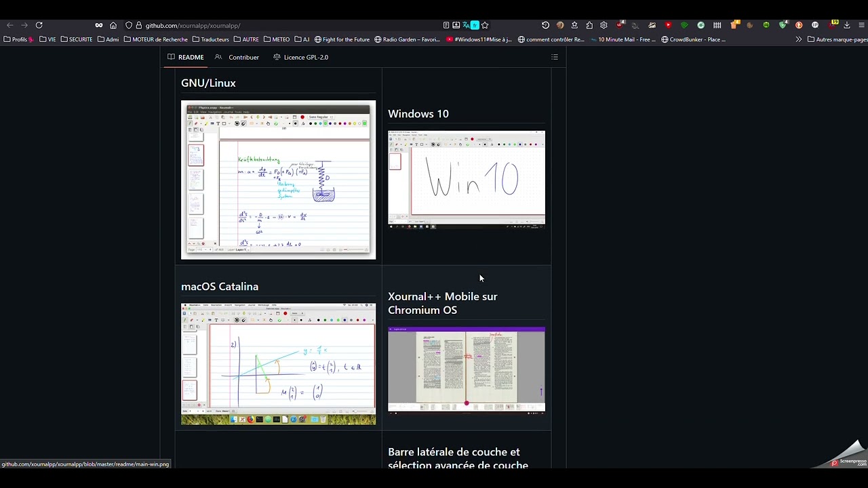Click 'Barre latérale de couche' heading
Viewport: 868px width, 488px height.
pyautogui.click(x=458, y=458)
